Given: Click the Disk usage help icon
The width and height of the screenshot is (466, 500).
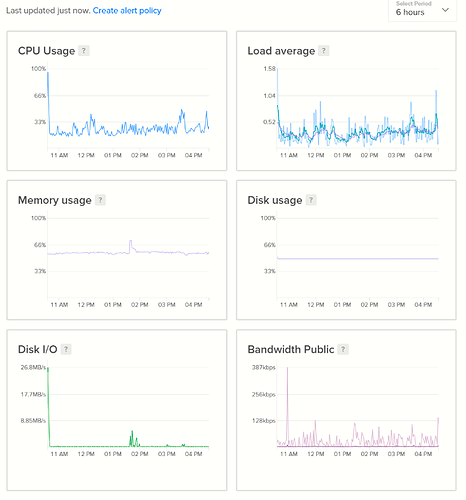Looking at the screenshot, I should pyautogui.click(x=311, y=200).
